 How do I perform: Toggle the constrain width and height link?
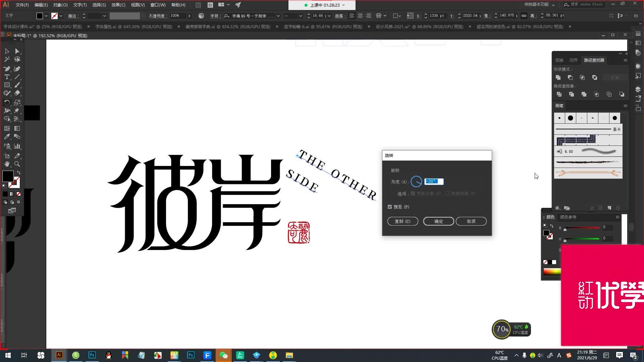point(524,16)
